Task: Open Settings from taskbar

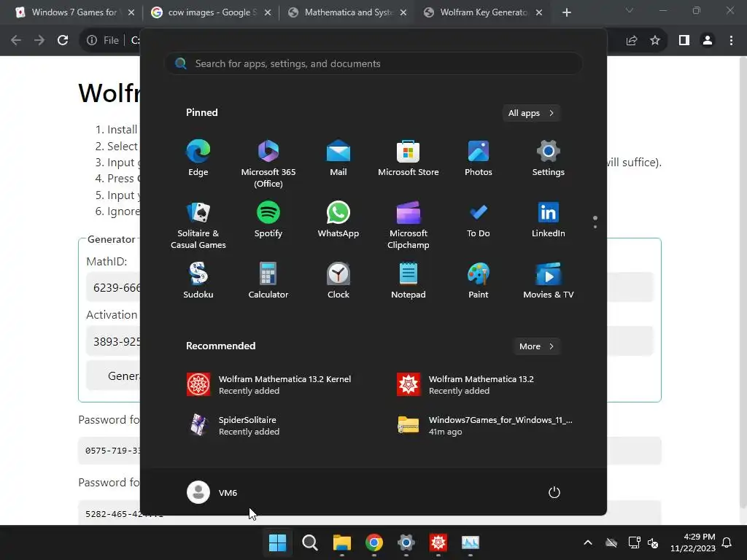Action: [406, 542]
